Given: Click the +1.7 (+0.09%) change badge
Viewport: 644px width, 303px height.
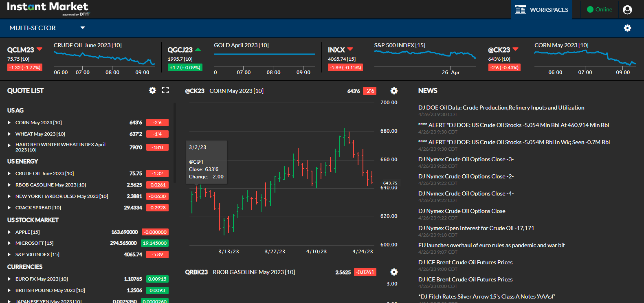Looking at the screenshot, I should tap(185, 68).
